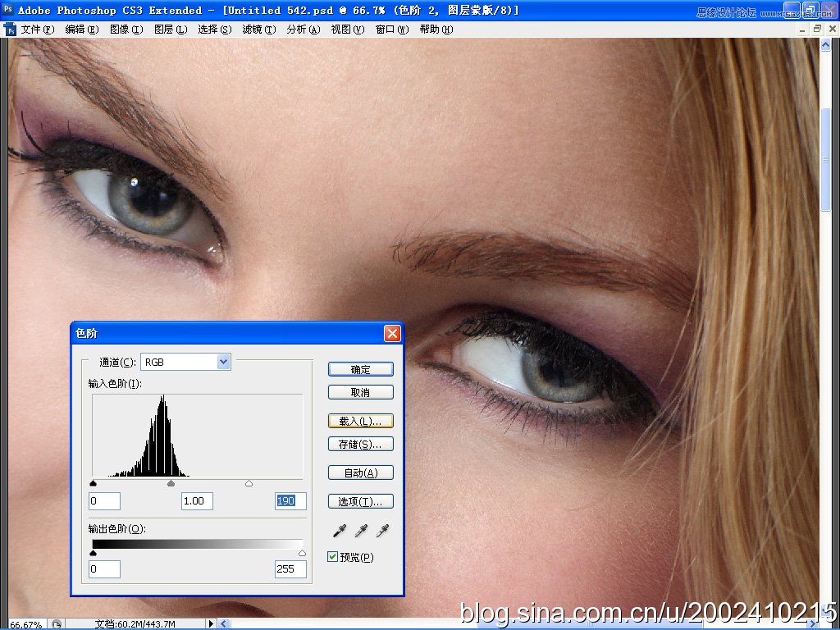This screenshot has height=630, width=840.
Task: Select the black point eyedropper
Action: click(x=340, y=531)
